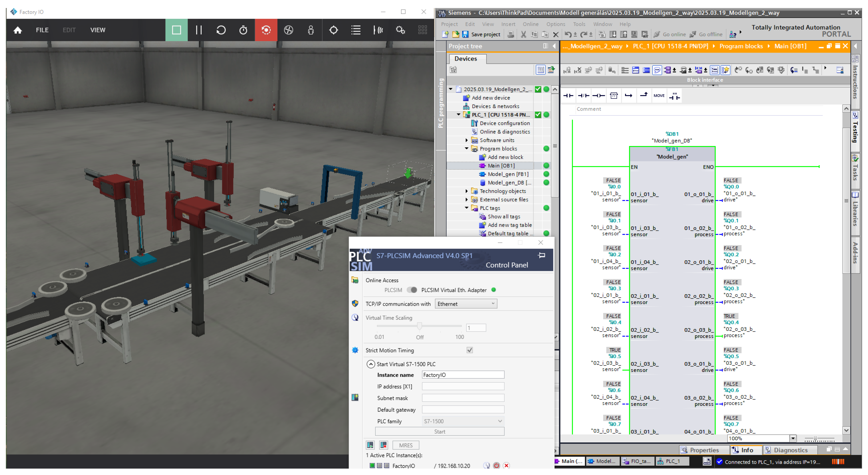Open PLC family S7-1500 dropdown
This screenshot has width=868, height=475.
(x=463, y=421)
